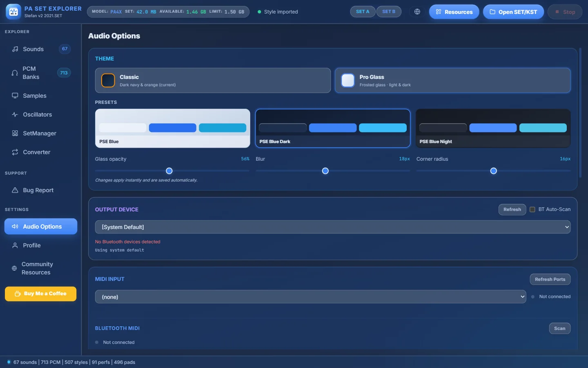Screen dimensions: 588x368
Task: Click the Bluetooth MIDI Scan button
Action: 560,328
